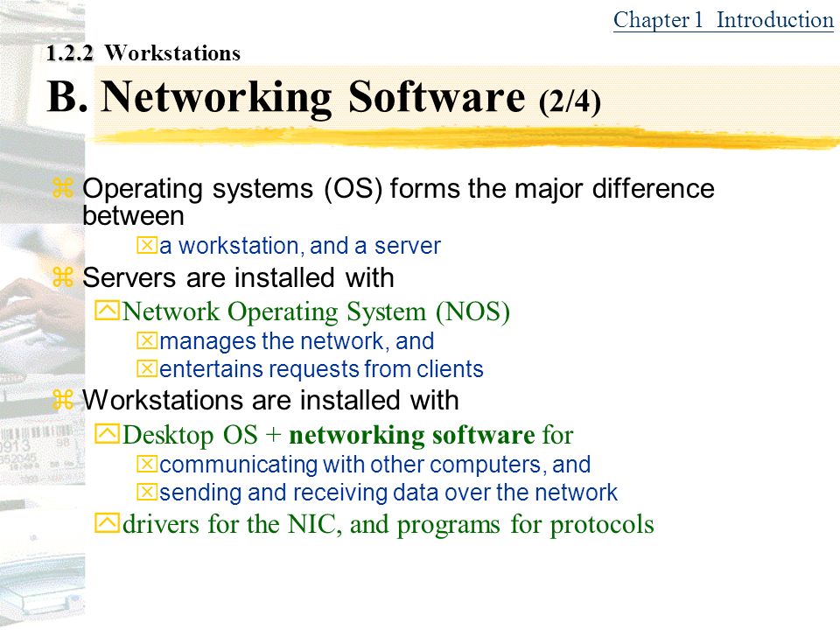Screen dimensions: 840x630
Task: Select the arrow bullet before "Desktop OS"
Action: coord(107,434)
